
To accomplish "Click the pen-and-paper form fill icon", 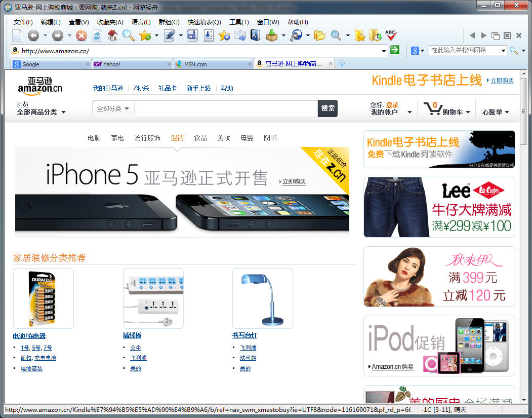I will click(x=169, y=35).
